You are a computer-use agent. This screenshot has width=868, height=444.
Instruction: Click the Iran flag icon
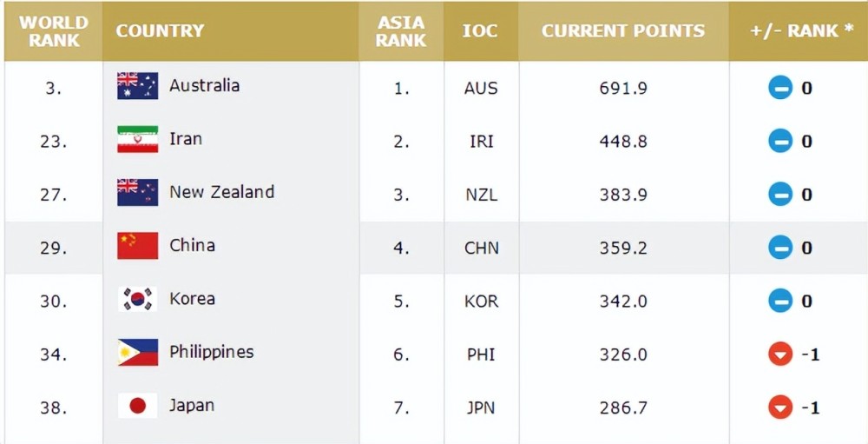137,139
